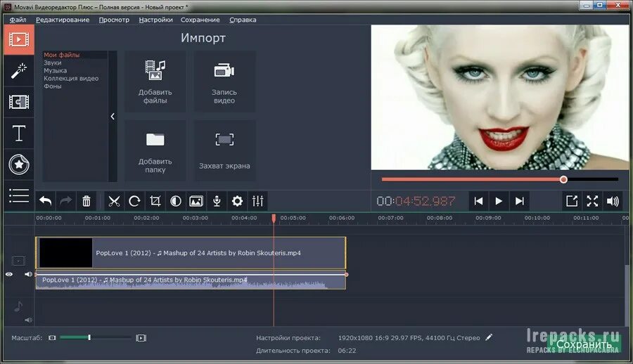Open the More tools list tab
Screen dimensions: 633x364
pos(19,196)
